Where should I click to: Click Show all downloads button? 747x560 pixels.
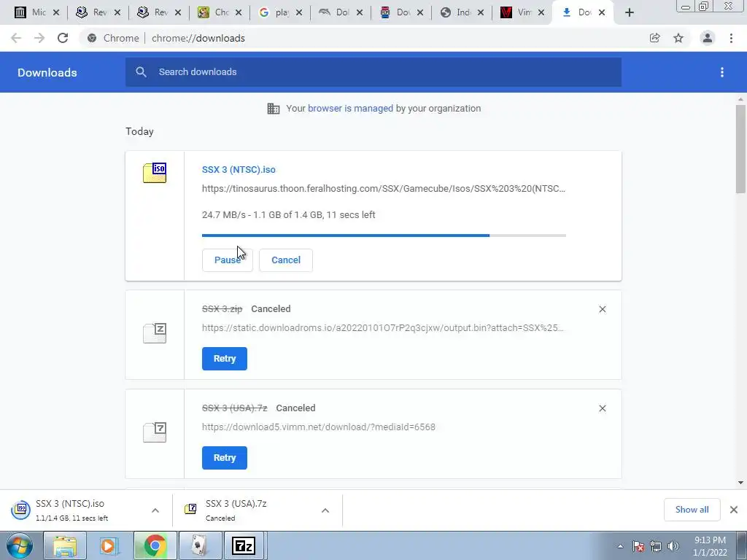click(692, 510)
